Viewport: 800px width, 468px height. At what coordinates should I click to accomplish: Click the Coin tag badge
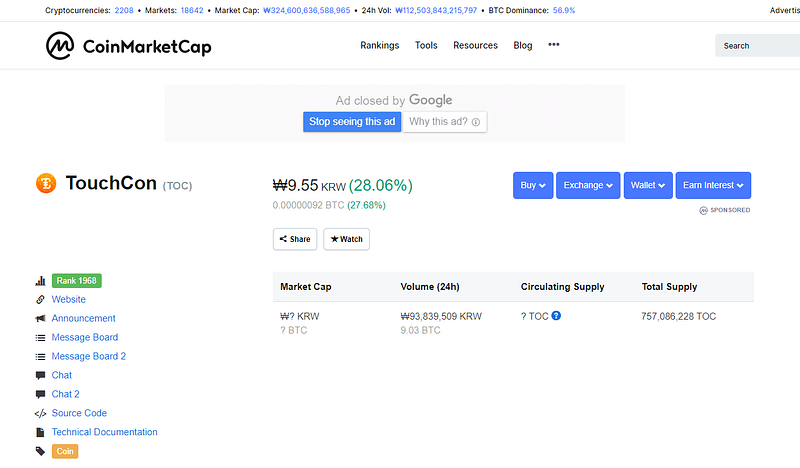tap(65, 451)
